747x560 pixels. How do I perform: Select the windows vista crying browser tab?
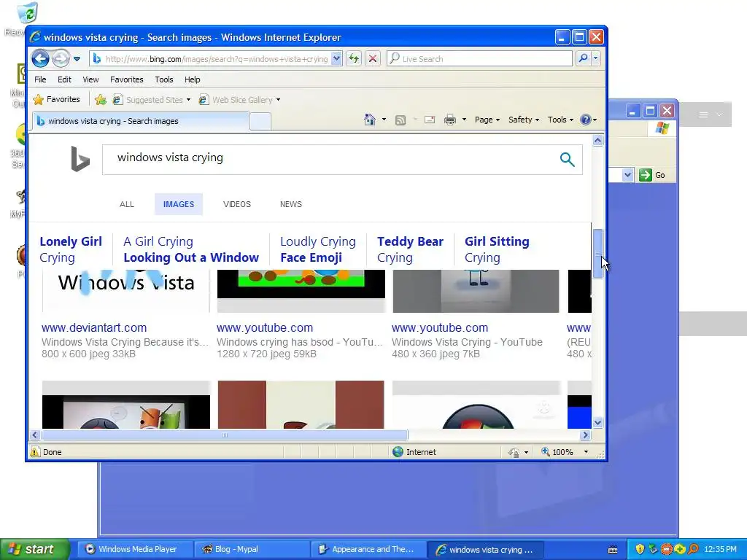pos(141,121)
